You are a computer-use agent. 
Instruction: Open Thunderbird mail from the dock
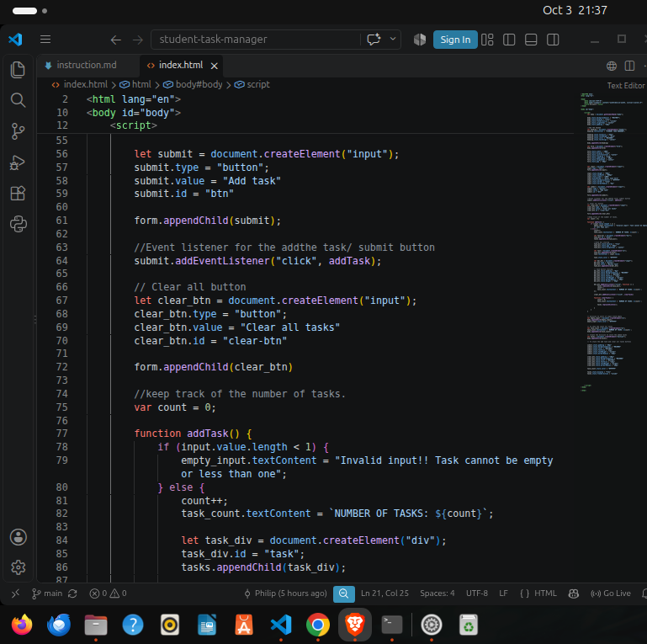click(x=59, y=625)
